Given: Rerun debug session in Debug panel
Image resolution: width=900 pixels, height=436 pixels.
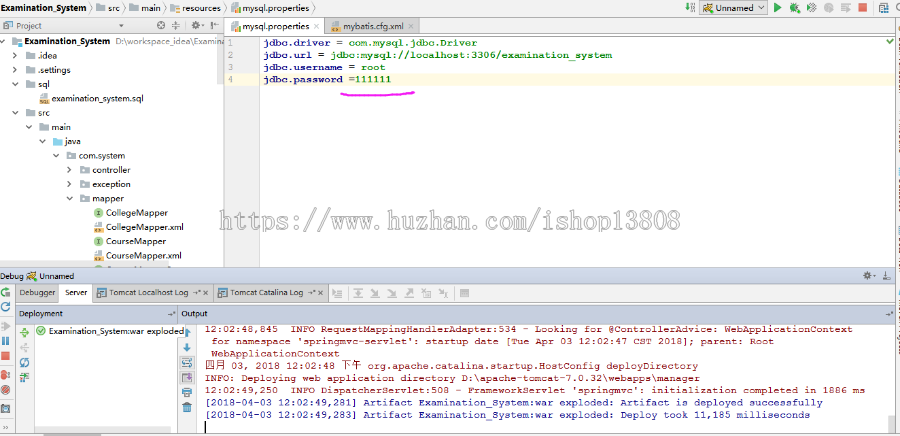Looking at the screenshot, I should (x=5, y=292).
